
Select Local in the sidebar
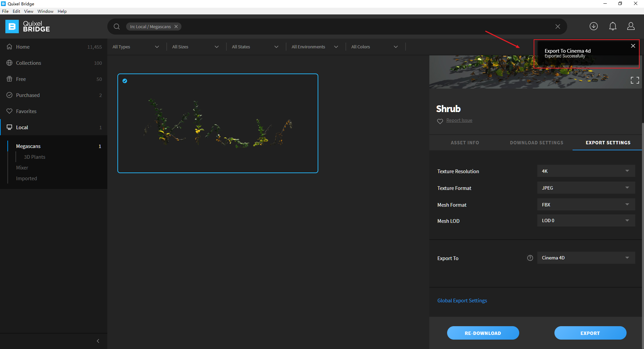tap(54, 128)
